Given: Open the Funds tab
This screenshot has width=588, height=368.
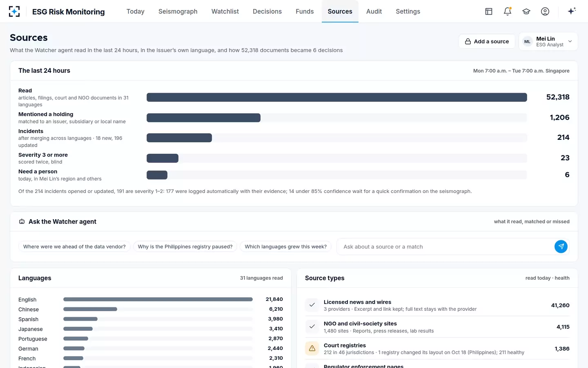Looking at the screenshot, I should (305, 11).
